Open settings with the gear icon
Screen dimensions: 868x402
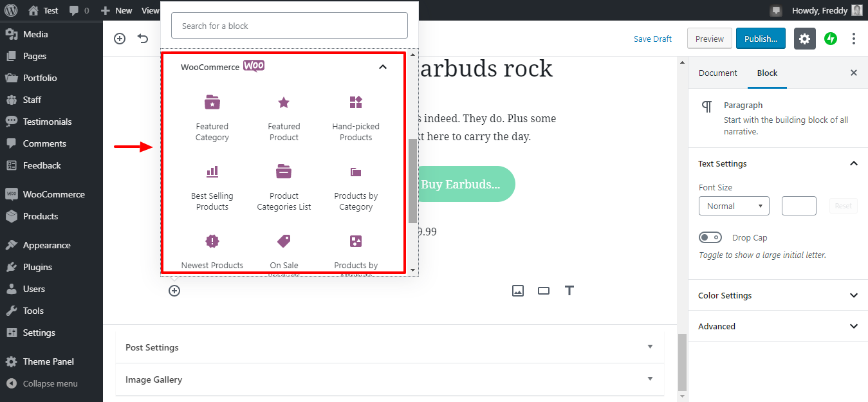[x=804, y=39]
